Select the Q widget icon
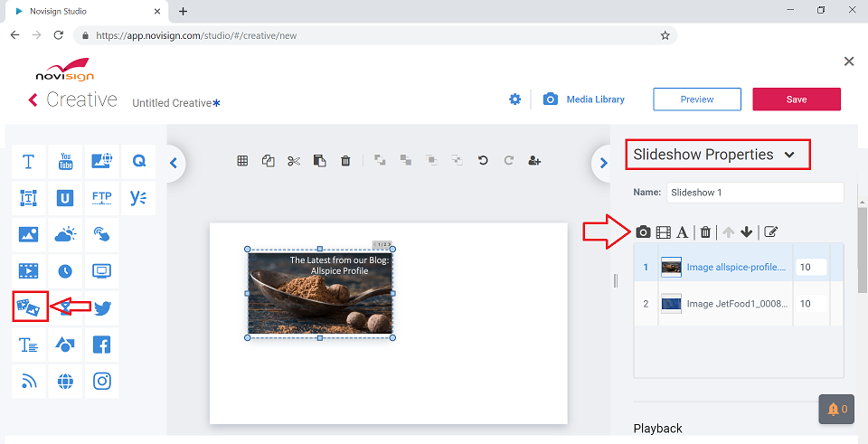Screen dimensions: 868x444 138,162
